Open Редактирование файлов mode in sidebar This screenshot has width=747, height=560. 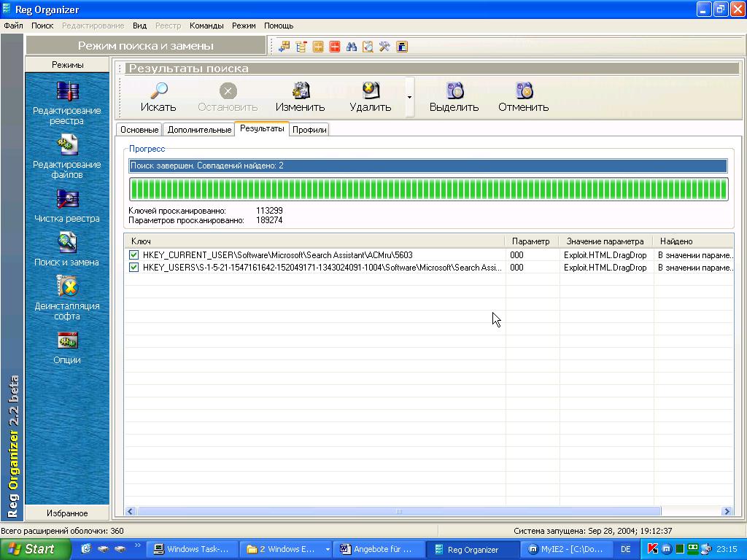coord(67,157)
